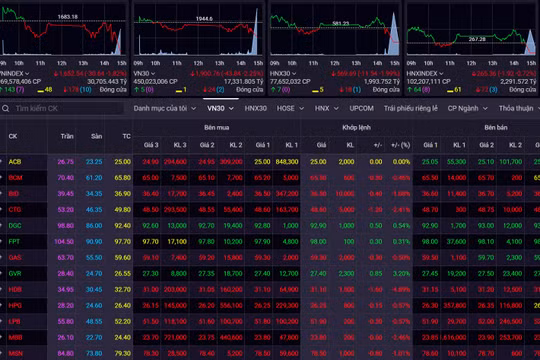Click GVR reference price 26.55
Viewport: 540px width, 360px height.
coord(123,274)
